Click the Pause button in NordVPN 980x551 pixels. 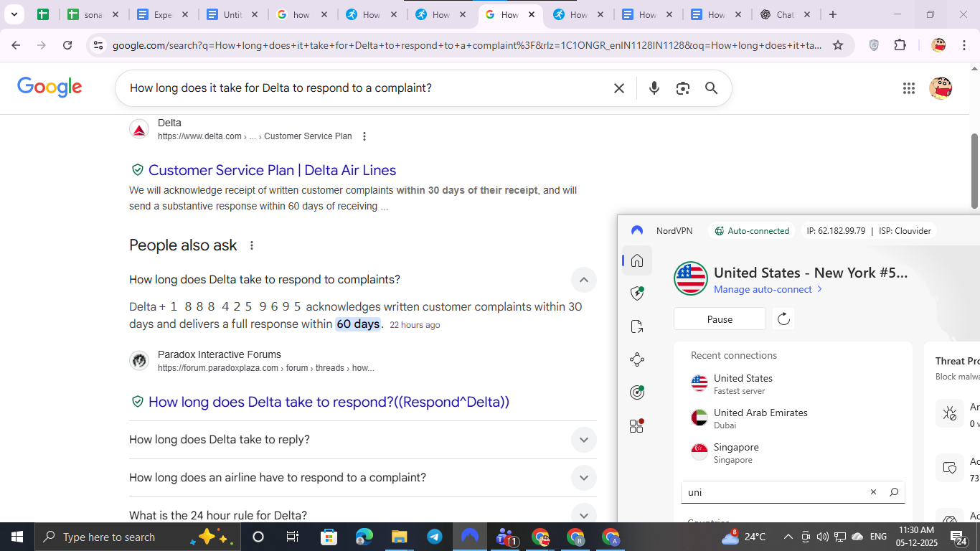[x=720, y=319]
